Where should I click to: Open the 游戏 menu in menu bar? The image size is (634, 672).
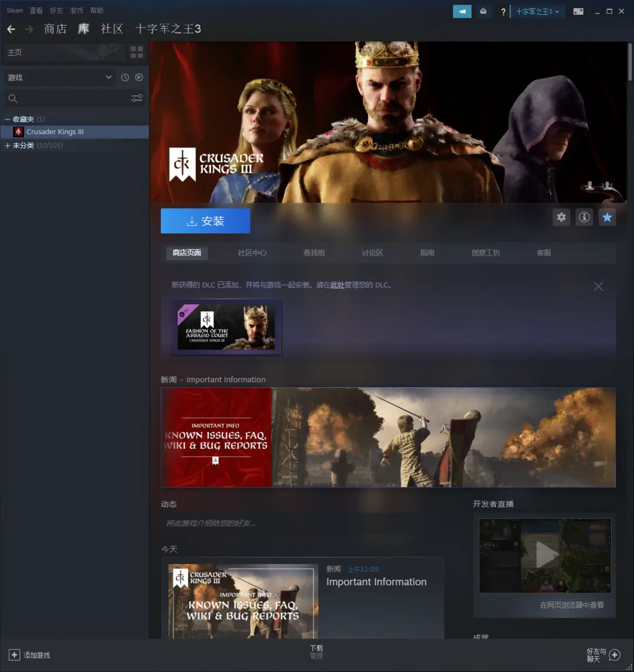tap(76, 11)
